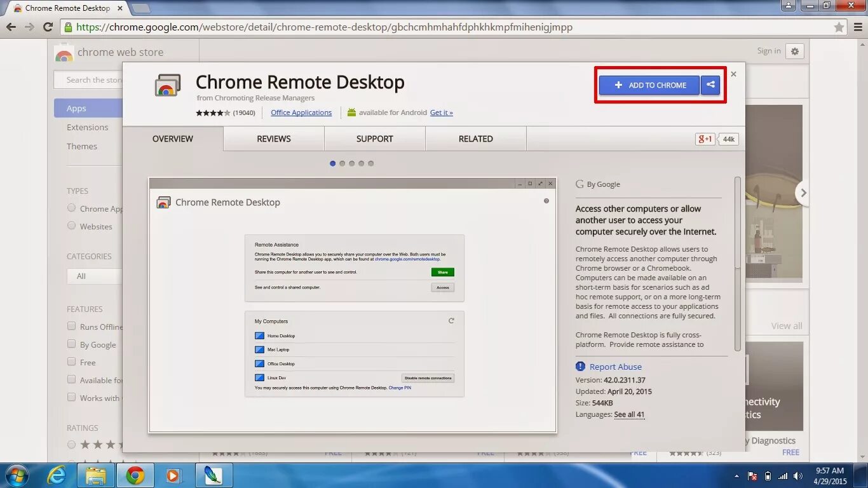Click the Sign in link
The height and width of the screenshot is (488, 868).
point(769,51)
